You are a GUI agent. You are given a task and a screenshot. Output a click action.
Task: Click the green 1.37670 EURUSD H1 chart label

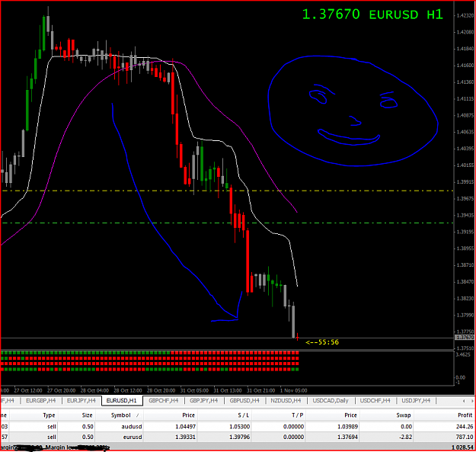coord(372,14)
